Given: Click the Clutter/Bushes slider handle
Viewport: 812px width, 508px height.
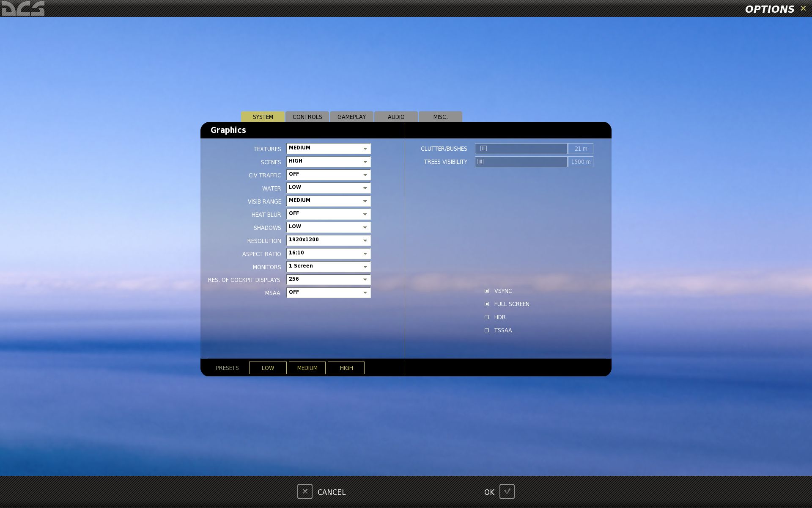Looking at the screenshot, I should [x=483, y=149].
